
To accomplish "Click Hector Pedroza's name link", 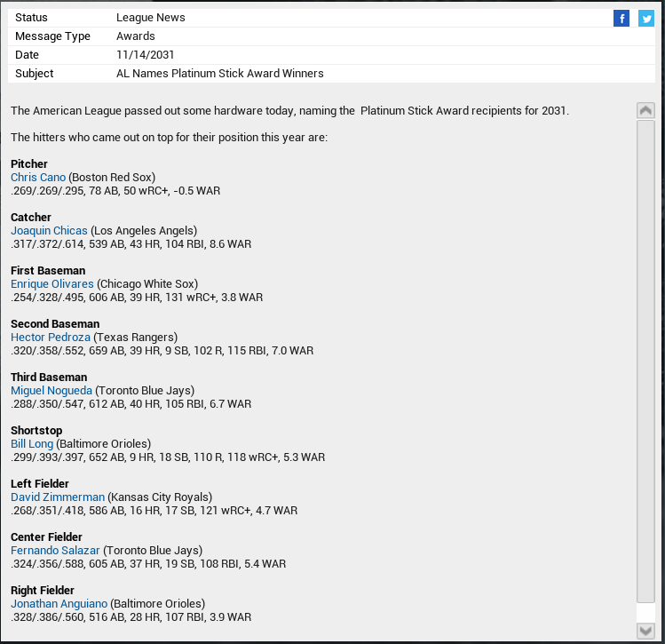I will point(49,338).
